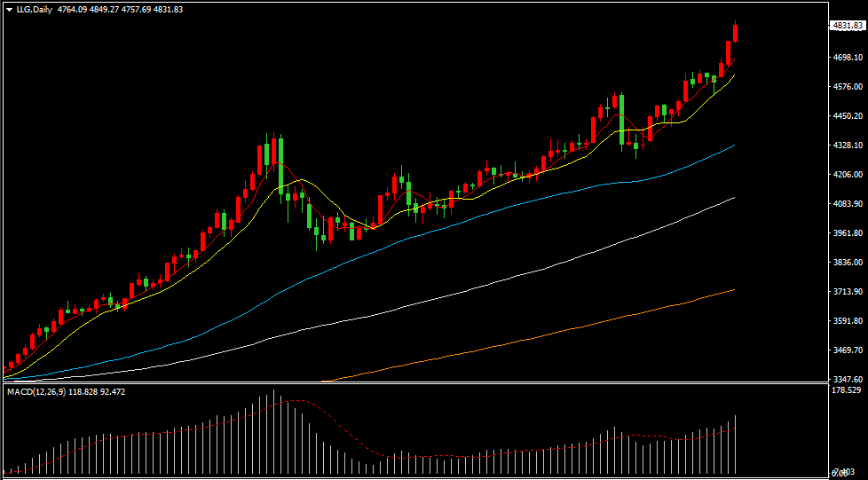This screenshot has height=480, width=868.
Task: Click the 3469.70 price axis label
Action: (x=847, y=351)
